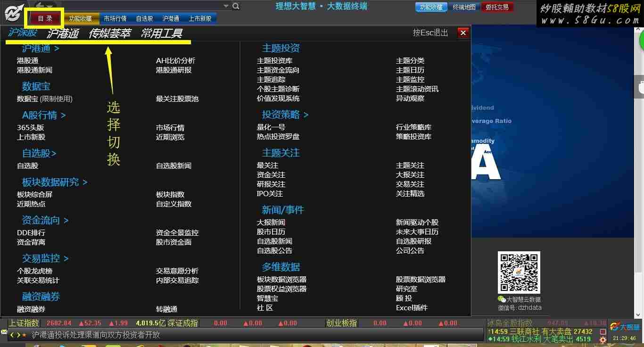Open 转融通
The height and width of the screenshot is (347, 644).
166,309
